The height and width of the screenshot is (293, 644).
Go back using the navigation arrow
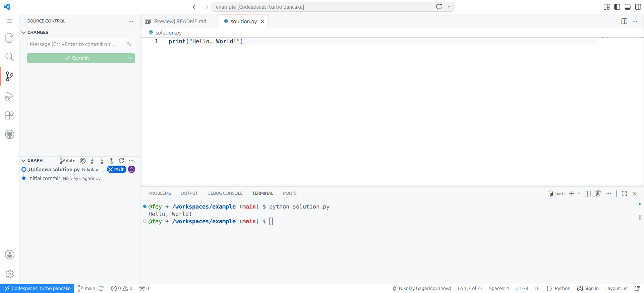coord(195,7)
